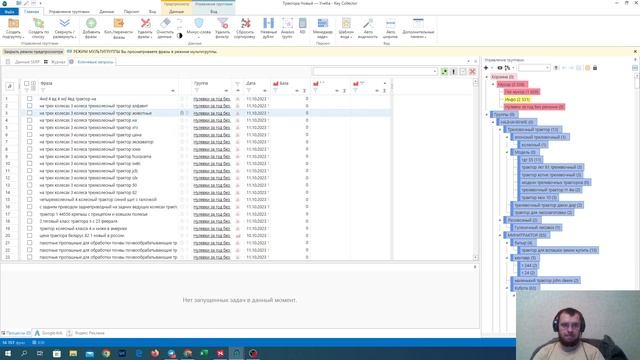This screenshot has height=360, width=640.
Task: Click the 'Авто ширина' icon
Action: click(391, 23)
